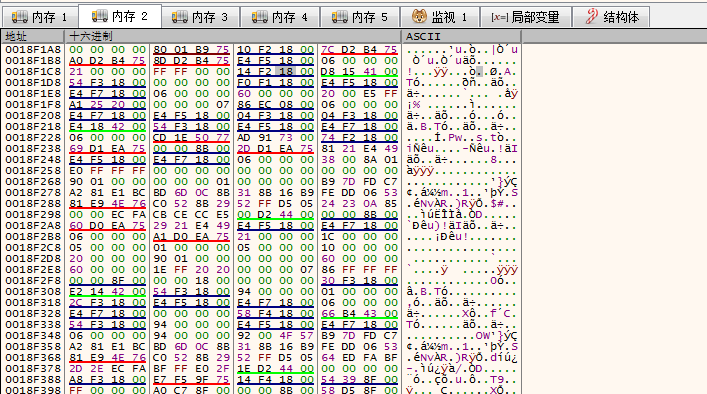Select address row 0018F2A8
707x394 pixels.
[x=33, y=225]
